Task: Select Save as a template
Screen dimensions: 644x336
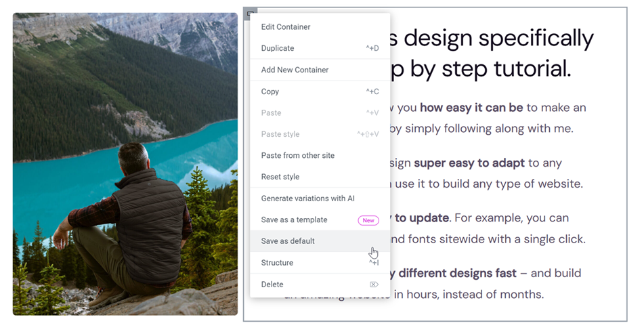Action: pos(320,219)
